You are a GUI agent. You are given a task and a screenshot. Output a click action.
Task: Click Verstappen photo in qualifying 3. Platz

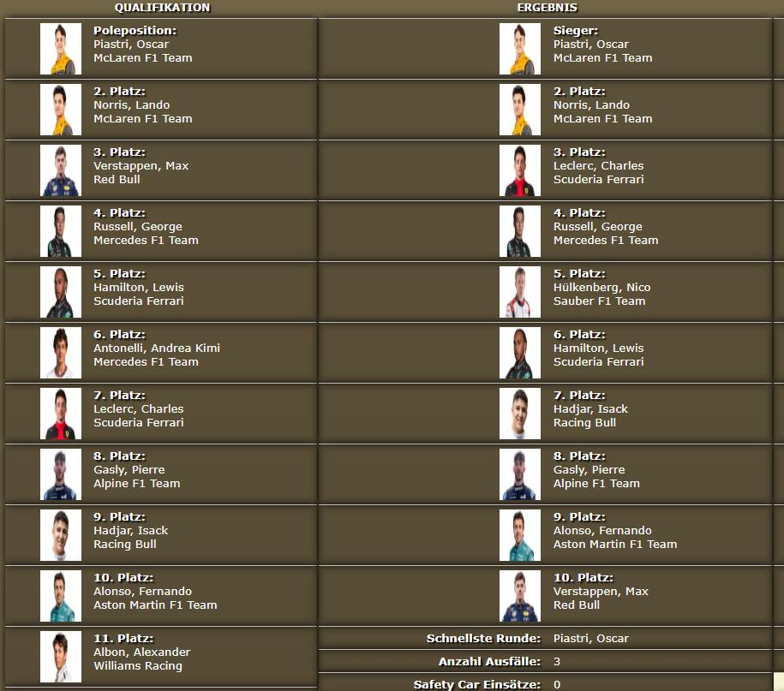[61, 170]
